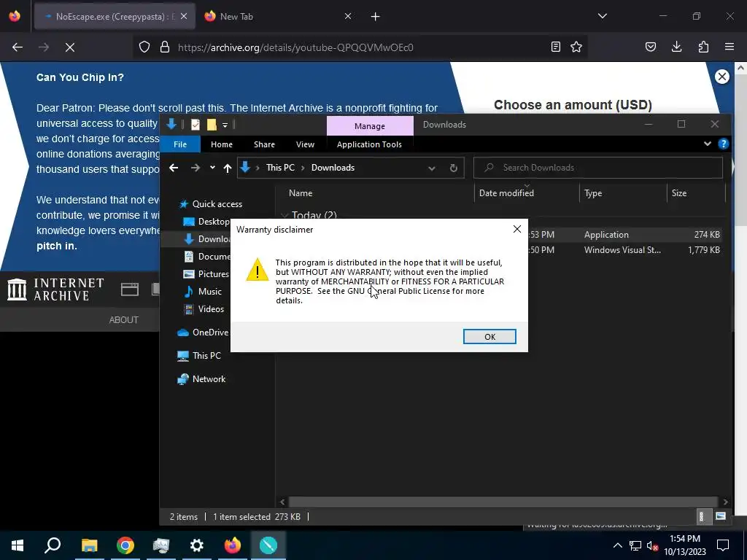
Task: Go back in Firefox
Action: [18, 47]
